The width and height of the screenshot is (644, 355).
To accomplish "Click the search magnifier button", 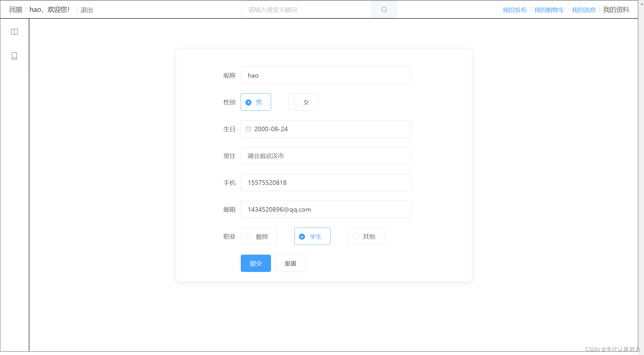I will tap(384, 10).
